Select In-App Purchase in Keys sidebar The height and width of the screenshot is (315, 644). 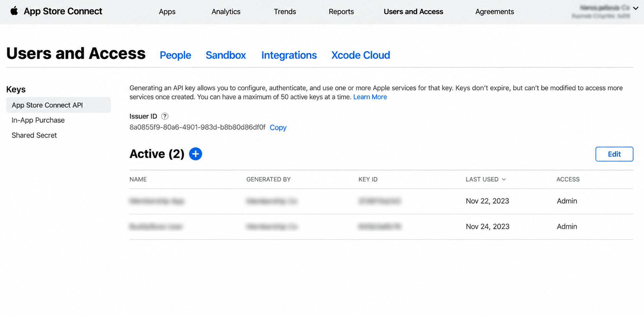coord(38,120)
